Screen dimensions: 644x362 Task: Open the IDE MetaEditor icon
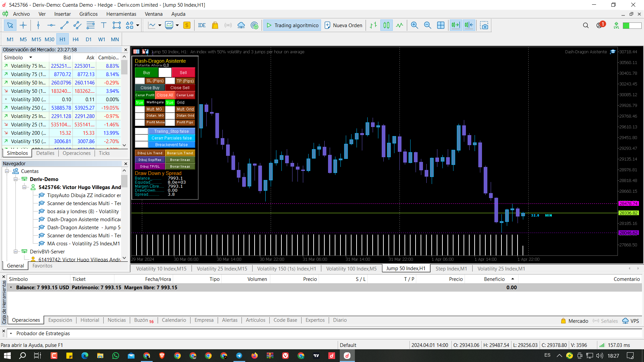[x=202, y=25]
